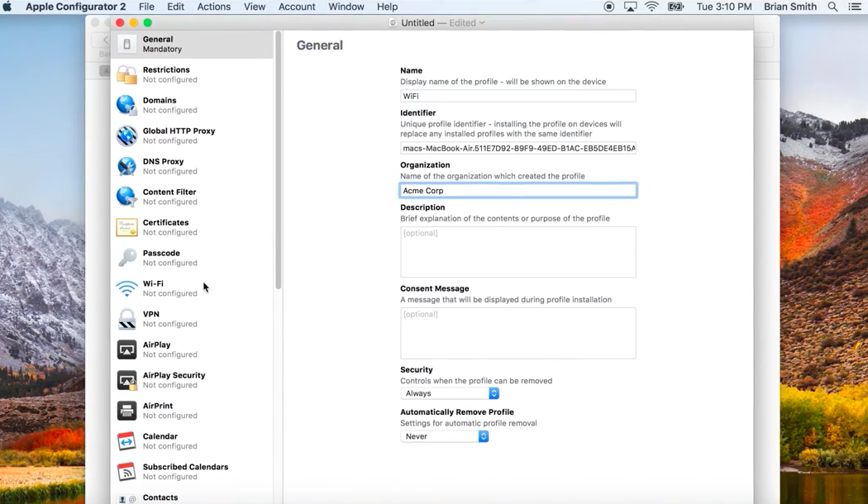Select the DNS Proxy payload label
868x504 pixels.
pos(164,161)
